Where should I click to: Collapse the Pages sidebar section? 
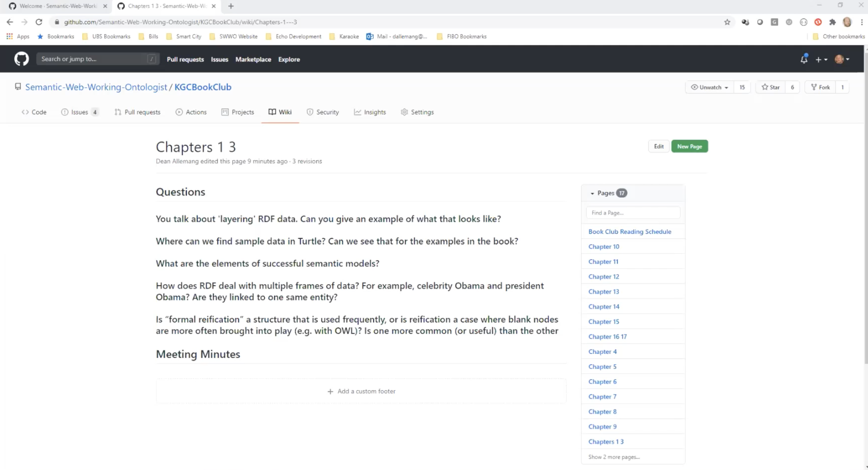tap(593, 193)
